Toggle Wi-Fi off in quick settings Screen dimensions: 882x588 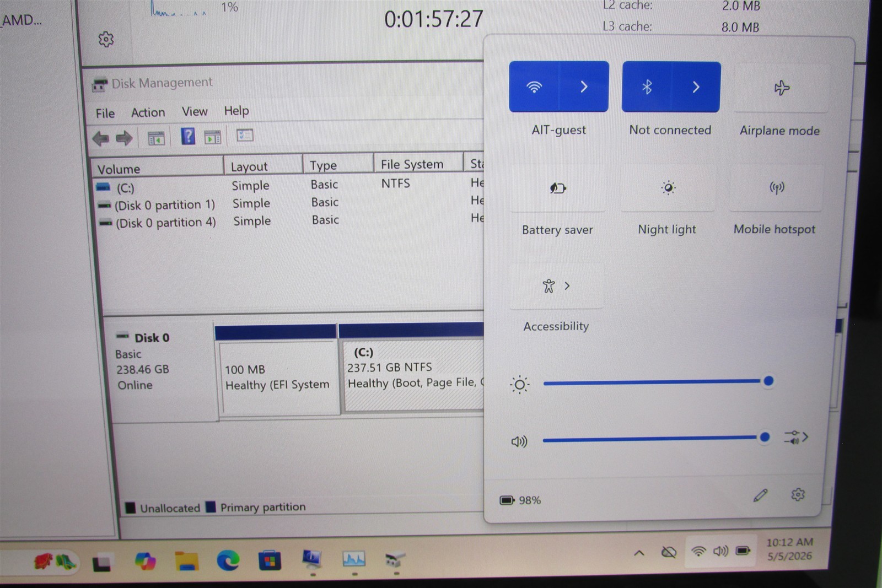(x=534, y=87)
